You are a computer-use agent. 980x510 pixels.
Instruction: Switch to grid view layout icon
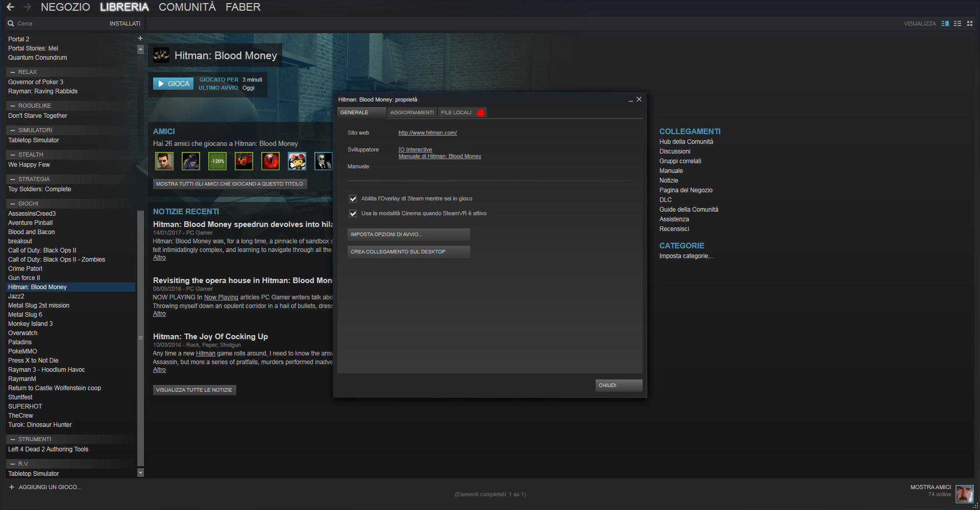click(970, 23)
